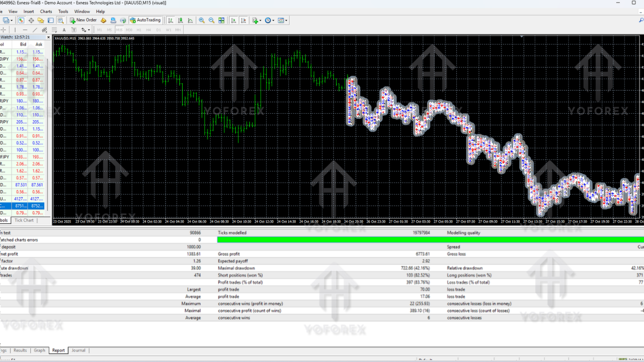Select the M15 timeframe button

coord(119,30)
